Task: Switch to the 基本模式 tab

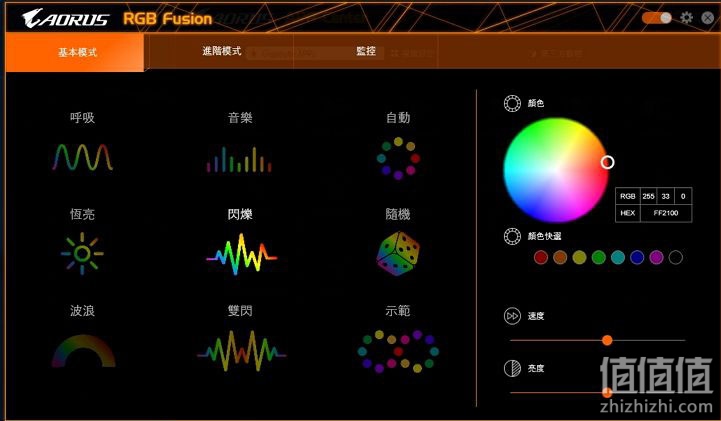Action: pos(75,52)
